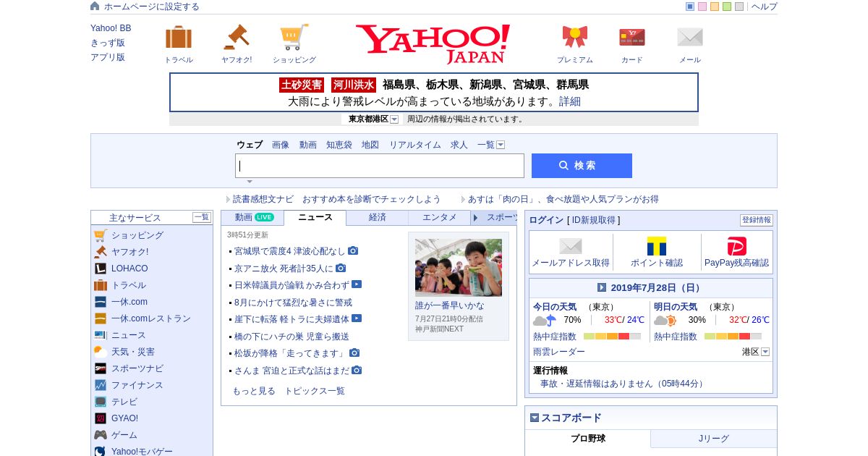This screenshot has width=868, height=456.
Task: Click the T-point ポイント確認 icon
Action: [657, 246]
